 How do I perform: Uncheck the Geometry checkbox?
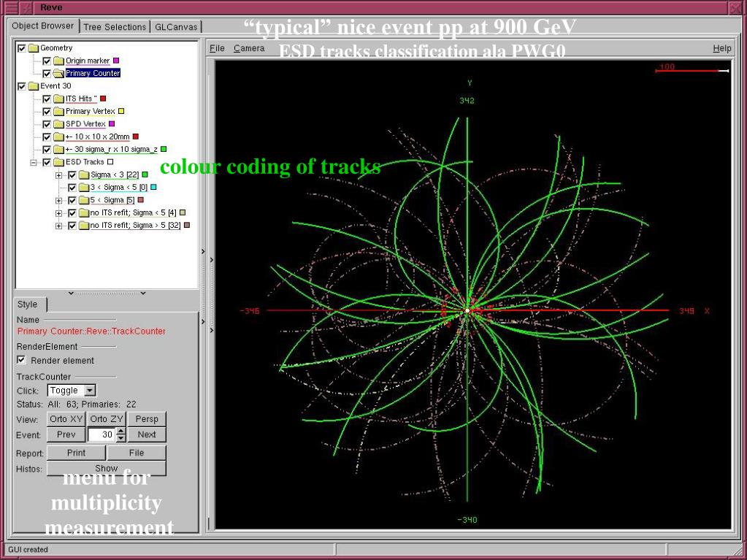point(21,48)
